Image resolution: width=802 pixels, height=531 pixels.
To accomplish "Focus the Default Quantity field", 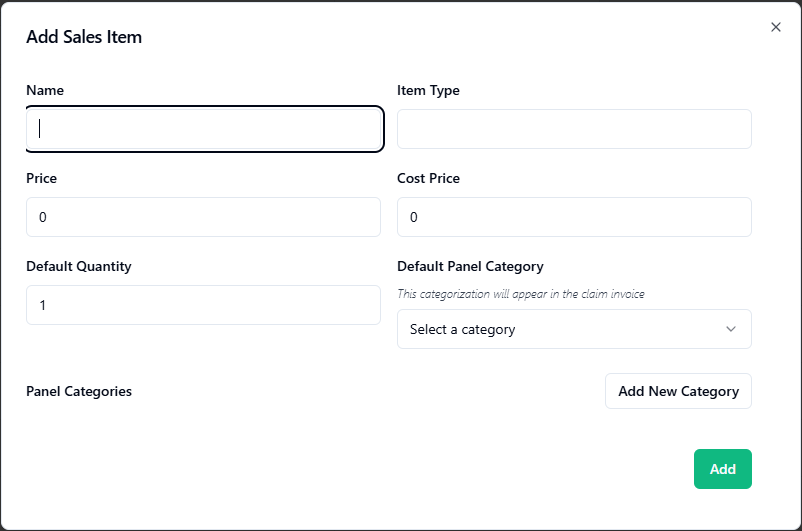I will click(204, 305).
